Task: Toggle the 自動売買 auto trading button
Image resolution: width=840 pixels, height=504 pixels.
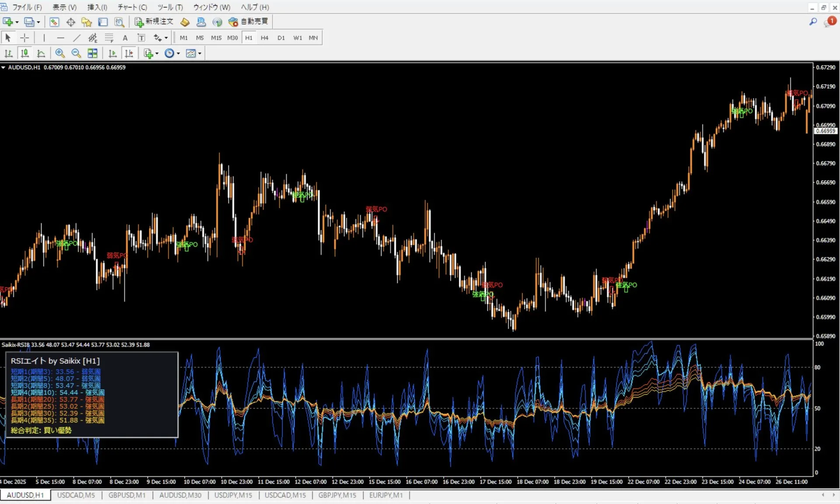Action: click(248, 21)
